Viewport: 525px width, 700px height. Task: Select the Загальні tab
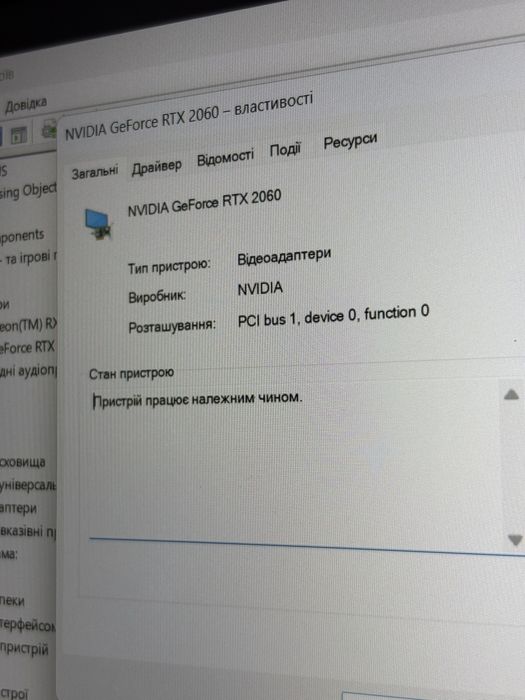pyautogui.click(x=95, y=172)
